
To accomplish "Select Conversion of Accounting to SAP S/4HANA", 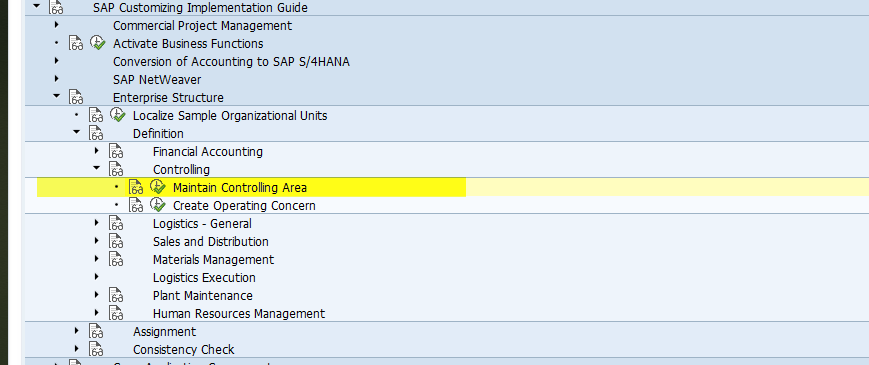I will coord(231,61).
